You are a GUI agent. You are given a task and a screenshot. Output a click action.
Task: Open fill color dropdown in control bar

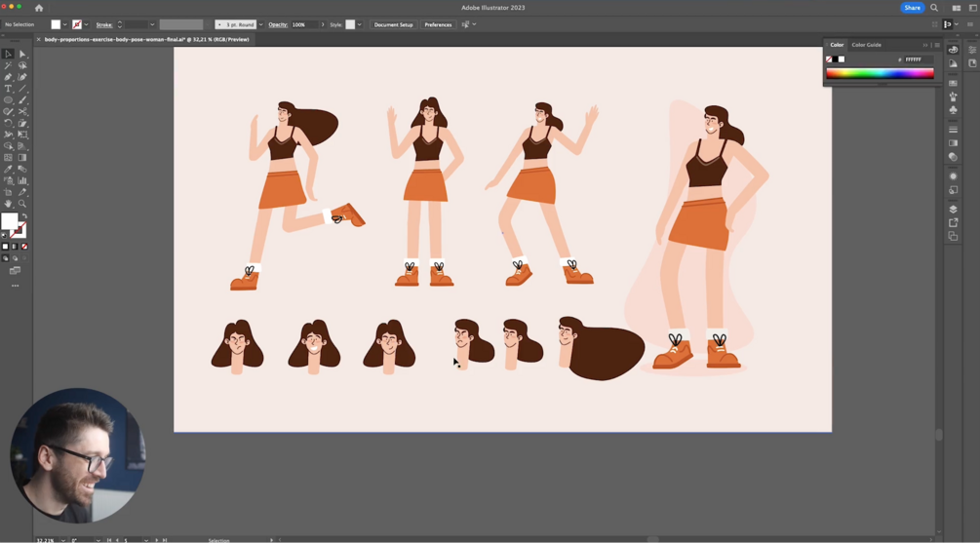click(x=65, y=25)
